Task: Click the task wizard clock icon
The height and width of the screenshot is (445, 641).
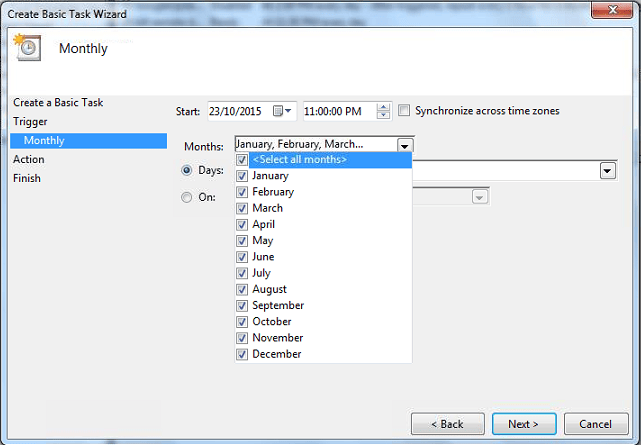Action: [27, 47]
